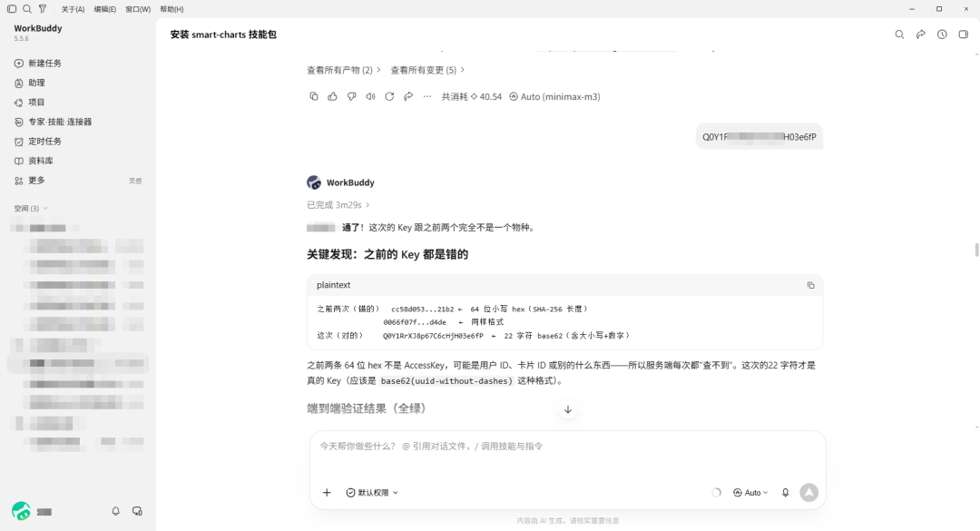Open the 资料库 library
The image size is (980, 531).
[77, 161]
